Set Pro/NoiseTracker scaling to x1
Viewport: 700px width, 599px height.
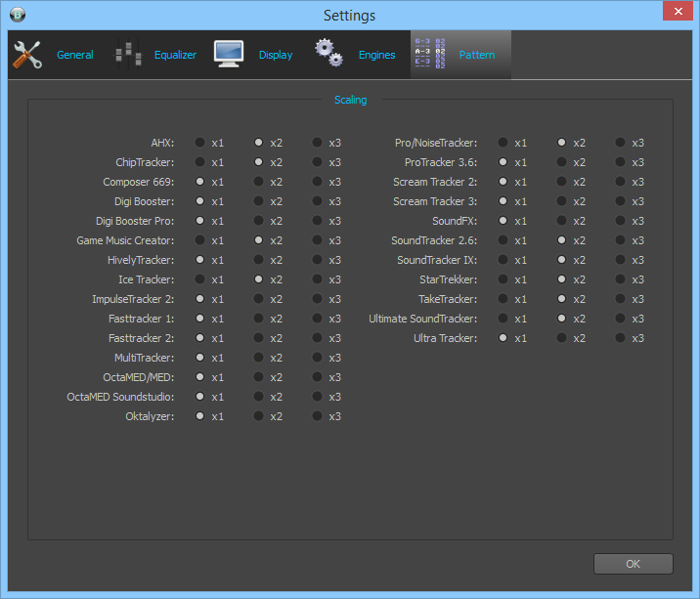(x=503, y=143)
